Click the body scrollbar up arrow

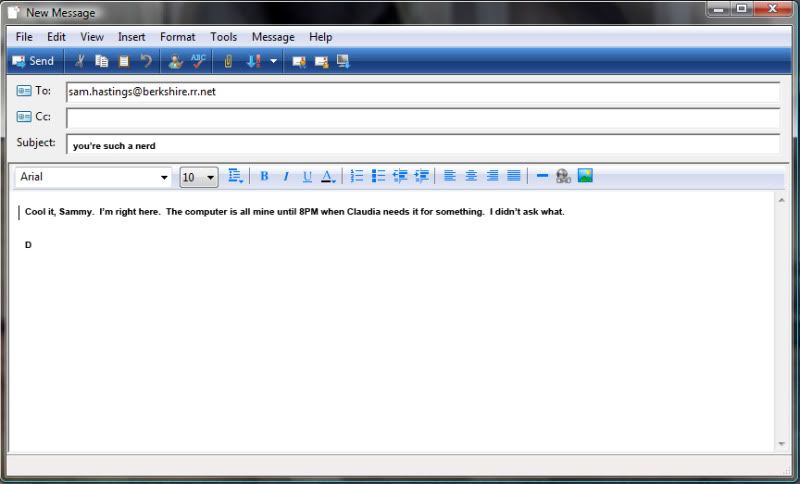(781, 200)
